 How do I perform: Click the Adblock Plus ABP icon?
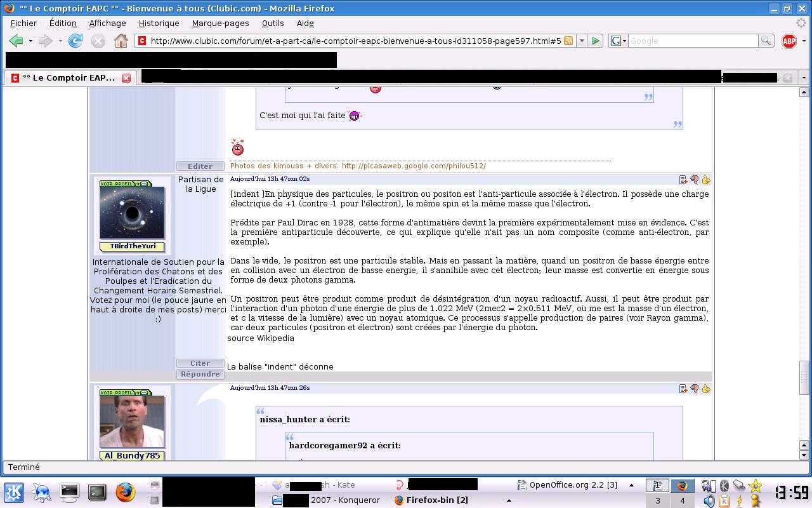pos(789,41)
